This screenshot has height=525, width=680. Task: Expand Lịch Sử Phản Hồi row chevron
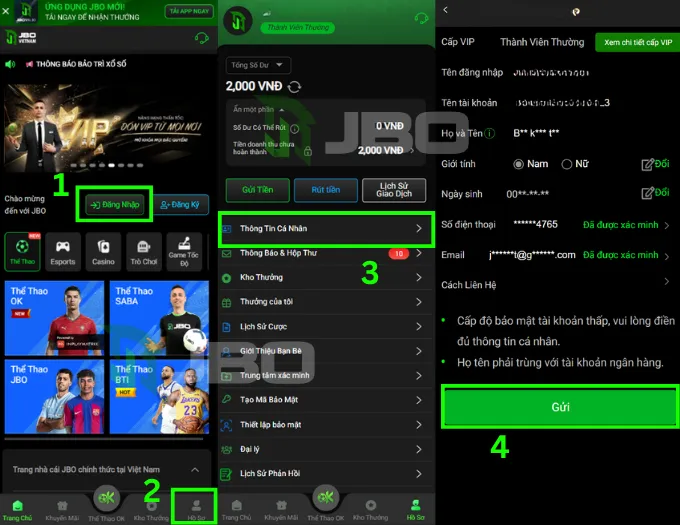(x=419, y=474)
